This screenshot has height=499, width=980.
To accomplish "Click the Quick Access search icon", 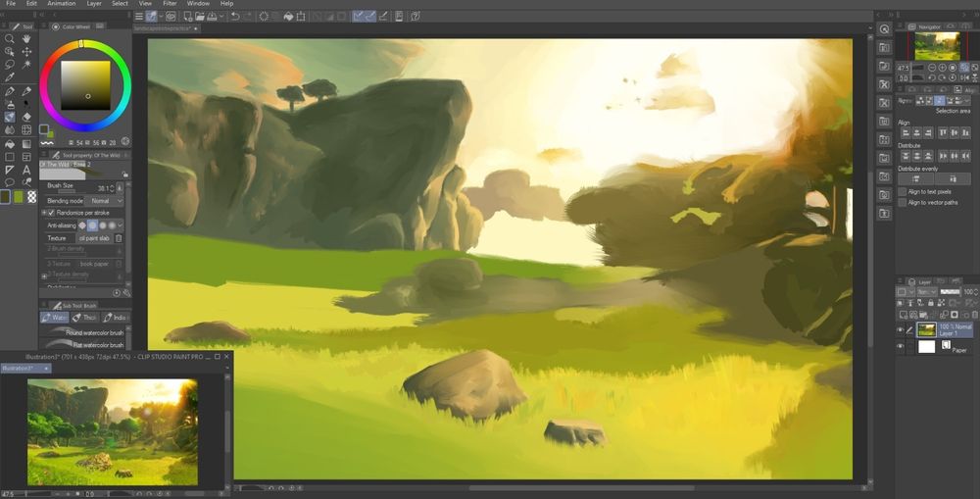I will [884, 29].
